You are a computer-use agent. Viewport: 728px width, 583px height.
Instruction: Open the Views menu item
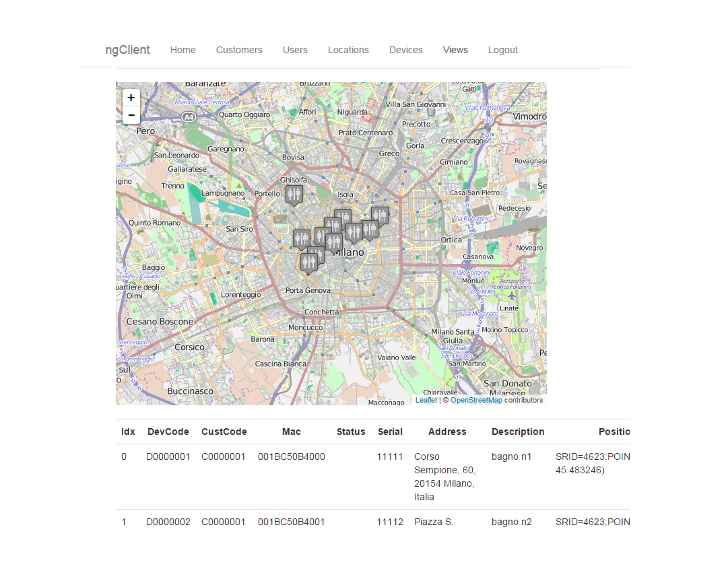(455, 50)
